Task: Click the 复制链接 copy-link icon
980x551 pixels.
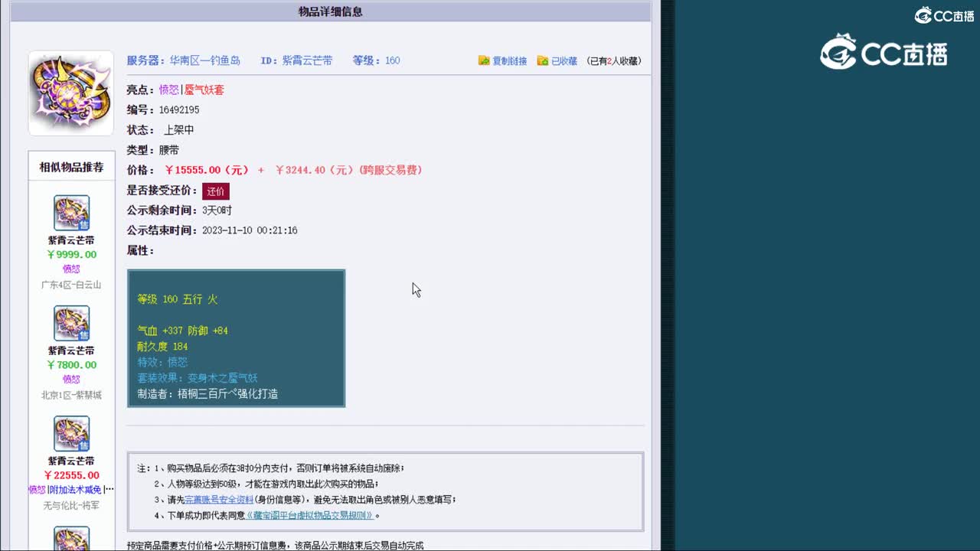Action: coord(484,60)
